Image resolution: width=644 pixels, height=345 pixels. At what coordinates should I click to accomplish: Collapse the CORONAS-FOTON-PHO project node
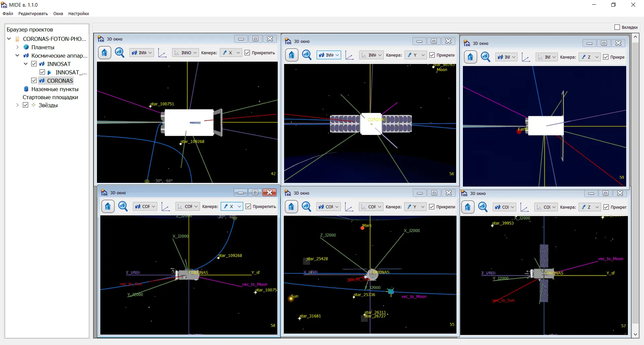click(x=9, y=39)
